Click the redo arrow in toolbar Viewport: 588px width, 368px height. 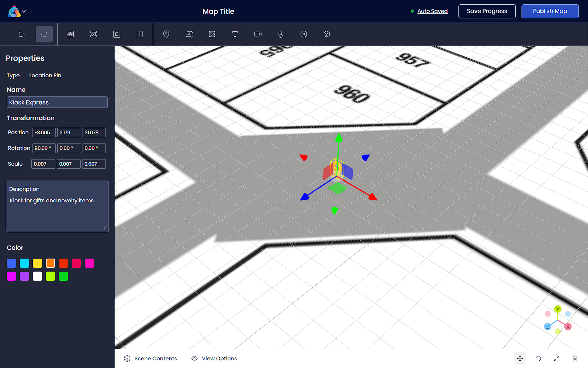pos(44,34)
